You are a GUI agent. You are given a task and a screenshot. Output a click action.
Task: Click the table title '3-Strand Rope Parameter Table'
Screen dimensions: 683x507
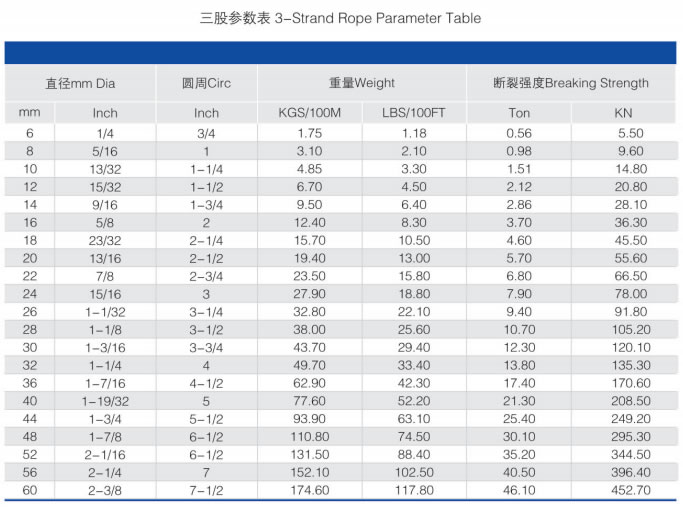[341, 18]
